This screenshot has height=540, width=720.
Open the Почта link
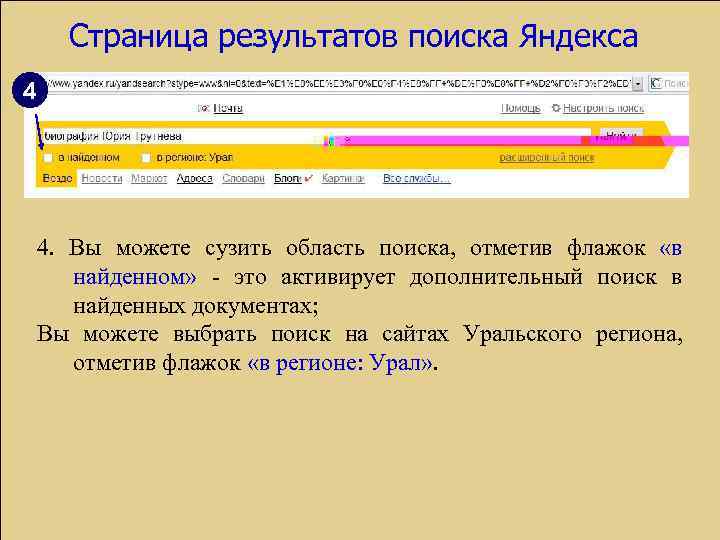(x=228, y=108)
